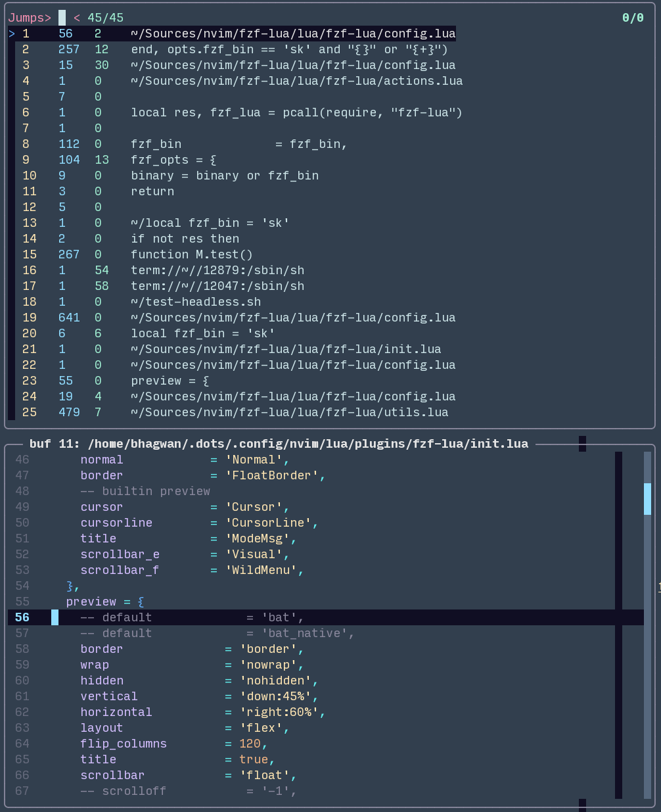661x812 pixels.
Task: Select jump 10 binary or fzf_bin entry
Action: [171, 176]
